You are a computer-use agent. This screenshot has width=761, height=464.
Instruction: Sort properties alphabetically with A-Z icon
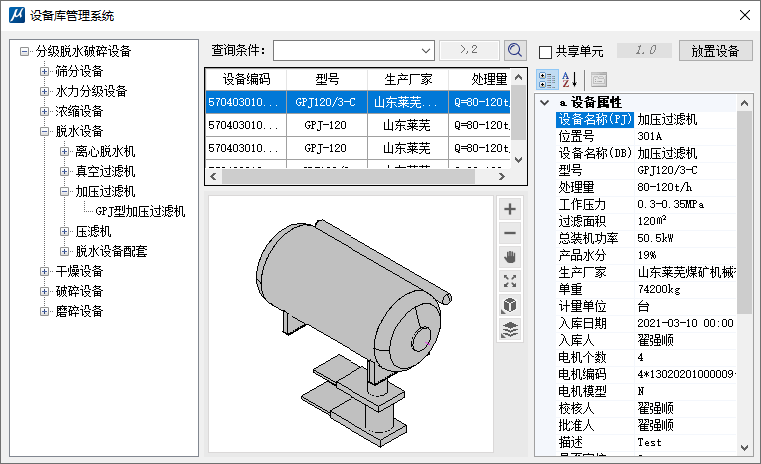(568, 79)
